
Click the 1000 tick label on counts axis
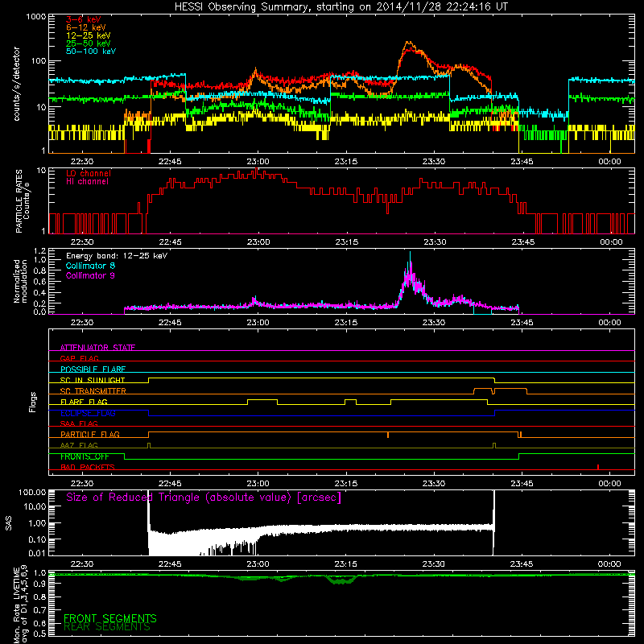35,17
